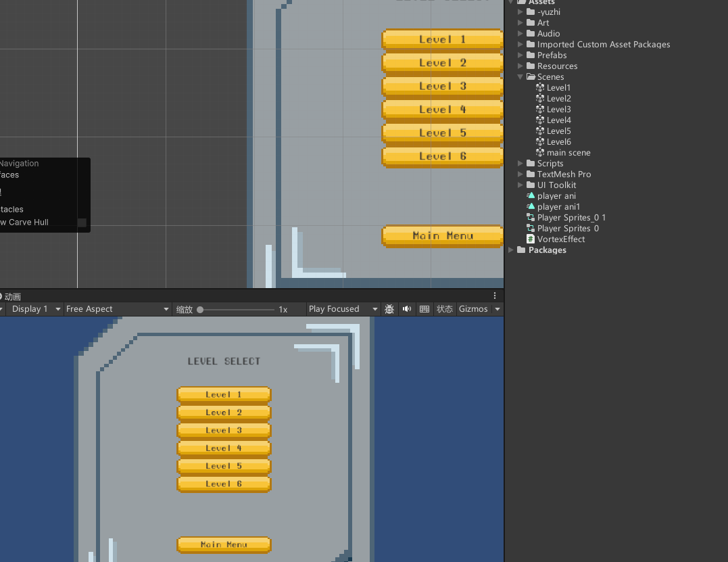
Task: Click Level 6 button in Game view
Action: pyautogui.click(x=224, y=484)
